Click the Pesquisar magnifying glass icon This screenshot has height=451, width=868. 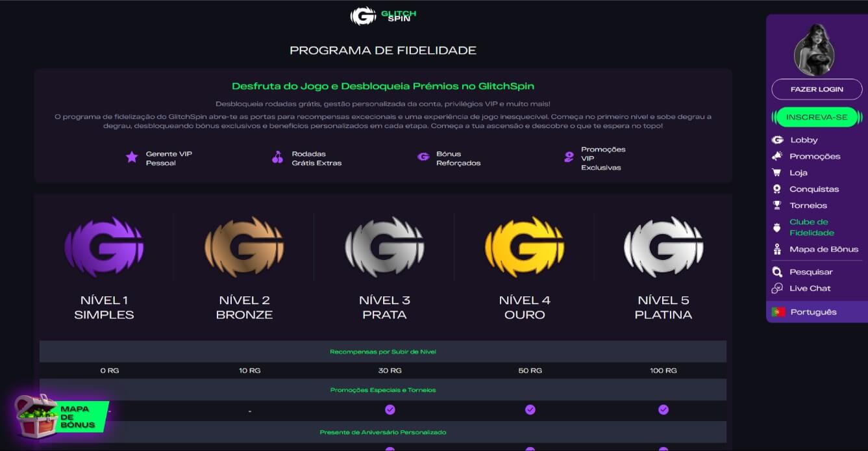(777, 272)
